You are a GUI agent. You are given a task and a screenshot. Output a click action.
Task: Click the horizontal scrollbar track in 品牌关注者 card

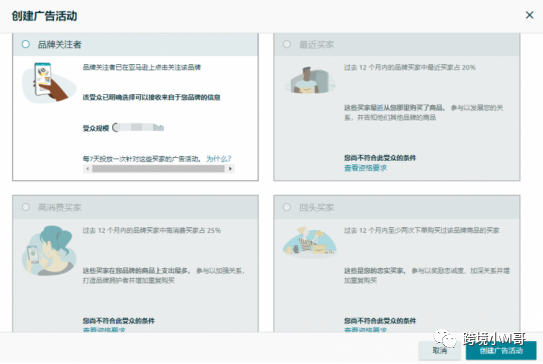[159, 169]
